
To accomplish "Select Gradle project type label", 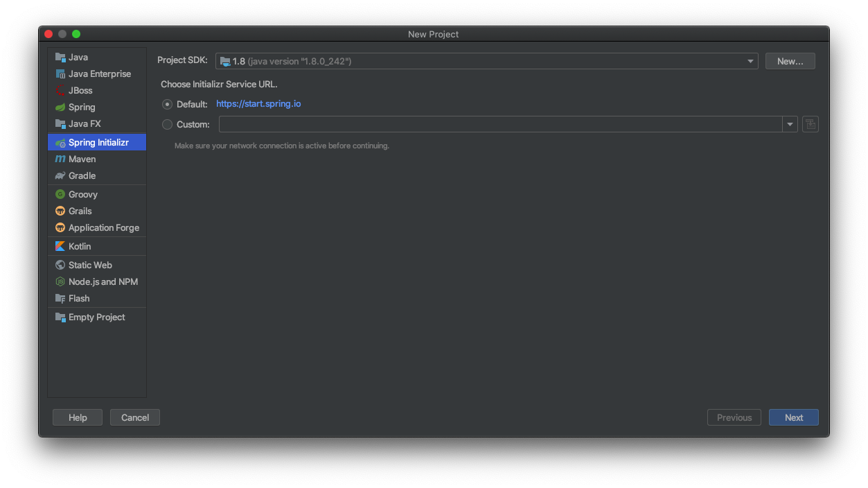I will [x=82, y=175].
